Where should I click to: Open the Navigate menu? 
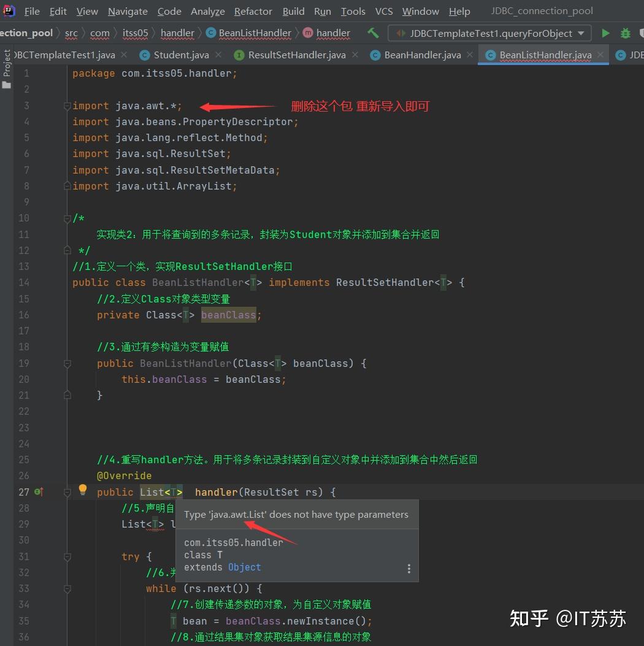(x=128, y=11)
